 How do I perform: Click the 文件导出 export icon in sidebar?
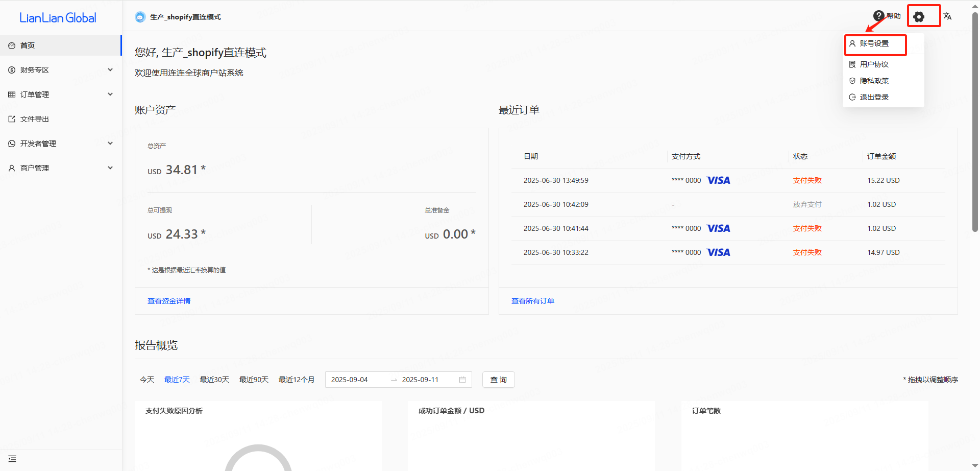[x=12, y=119]
